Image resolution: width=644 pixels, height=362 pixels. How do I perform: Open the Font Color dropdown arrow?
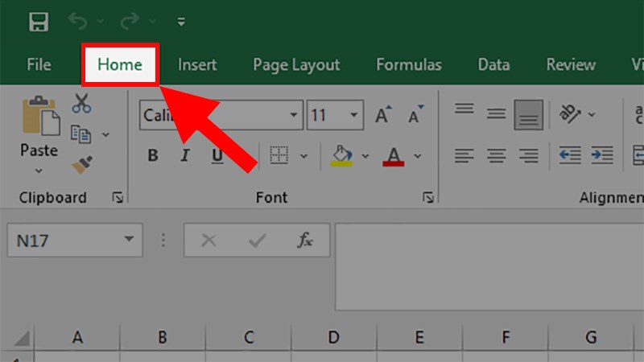417,156
